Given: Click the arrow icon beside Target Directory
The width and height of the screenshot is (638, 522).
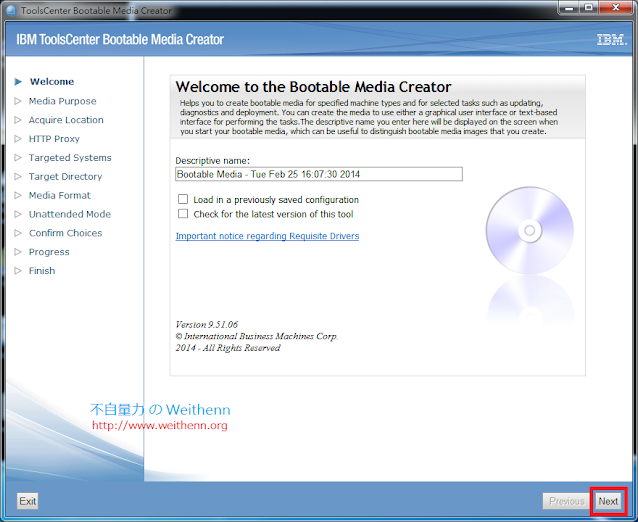Looking at the screenshot, I should click(18, 177).
